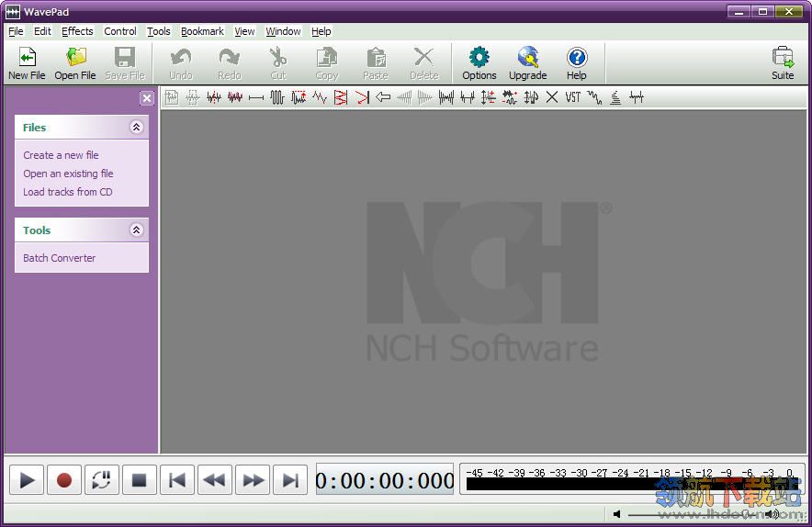Screen dimensions: 812x527
Task: Click 'Open an existing file' link
Action: coord(68,174)
